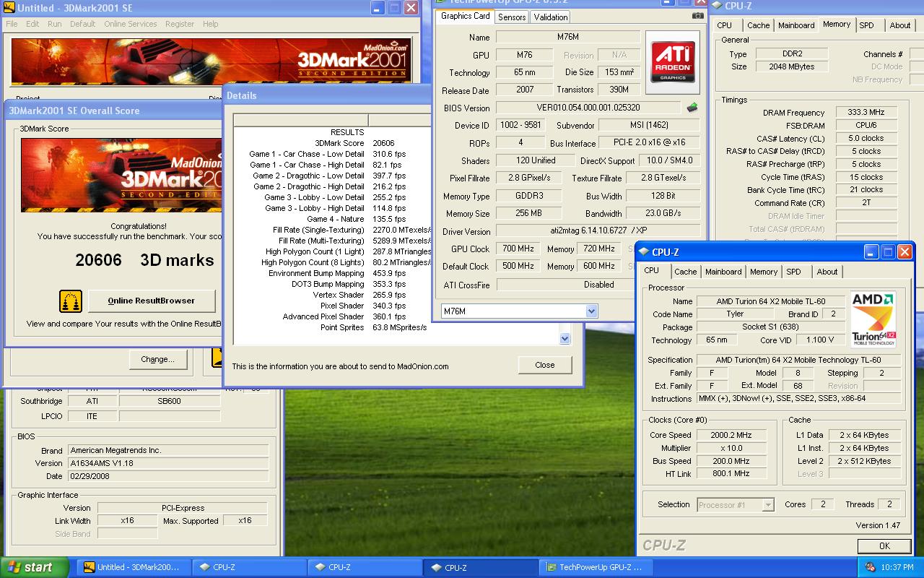Click the AMD Turion 64 X2 logo
The width and height of the screenshot is (924, 578).
[x=873, y=319]
